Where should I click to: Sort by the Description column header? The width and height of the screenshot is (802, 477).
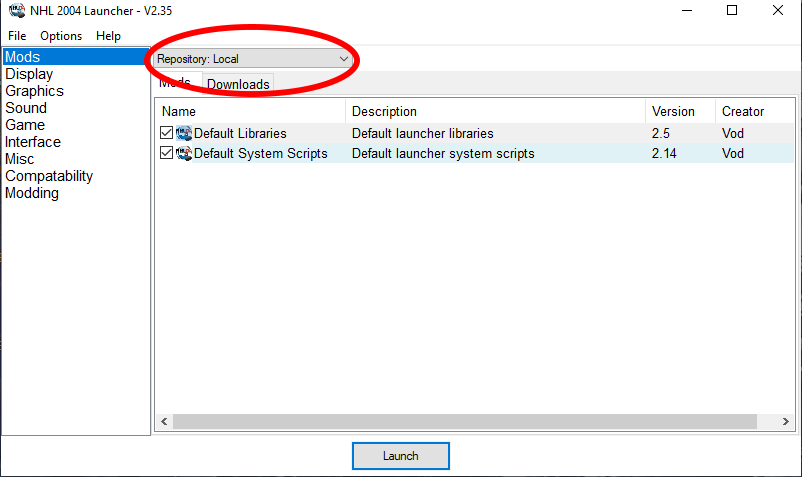pyautogui.click(x=495, y=111)
